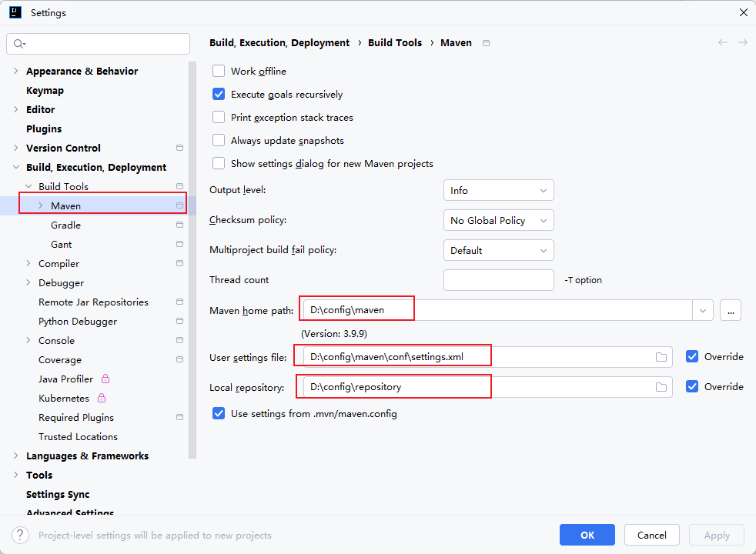Expand the Maven subtree chevron
This screenshot has width=756, height=554.
point(41,205)
